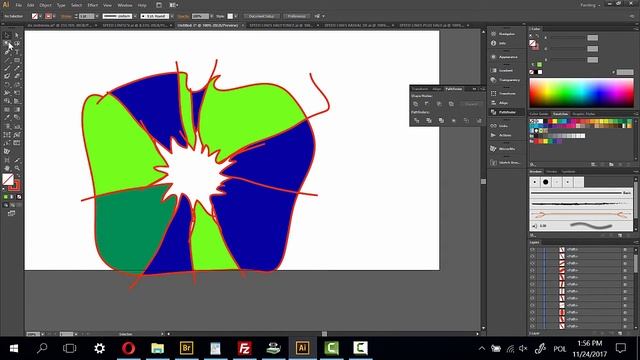Select the Rectangle tool

pyautogui.click(x=17, y=60)
